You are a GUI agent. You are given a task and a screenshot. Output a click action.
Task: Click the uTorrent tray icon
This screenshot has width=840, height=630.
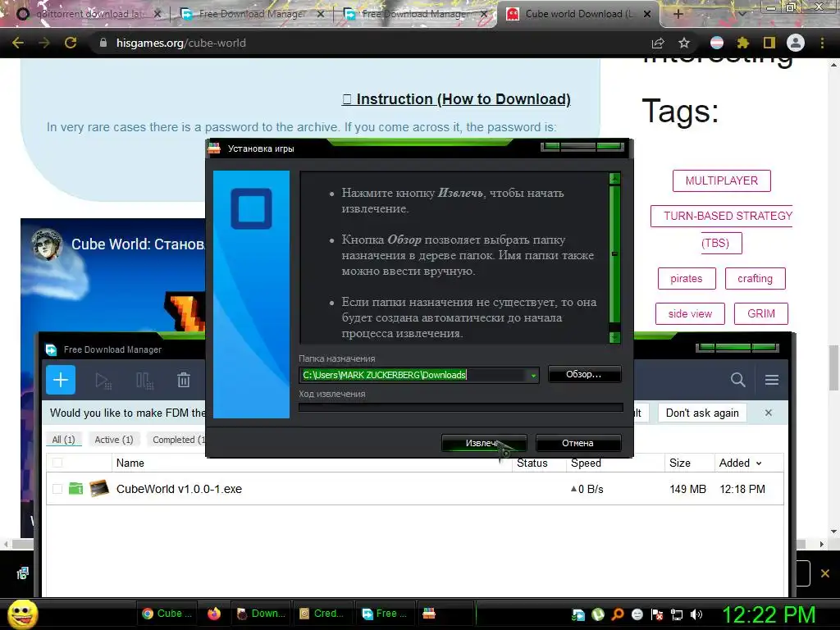coord(598,614)
